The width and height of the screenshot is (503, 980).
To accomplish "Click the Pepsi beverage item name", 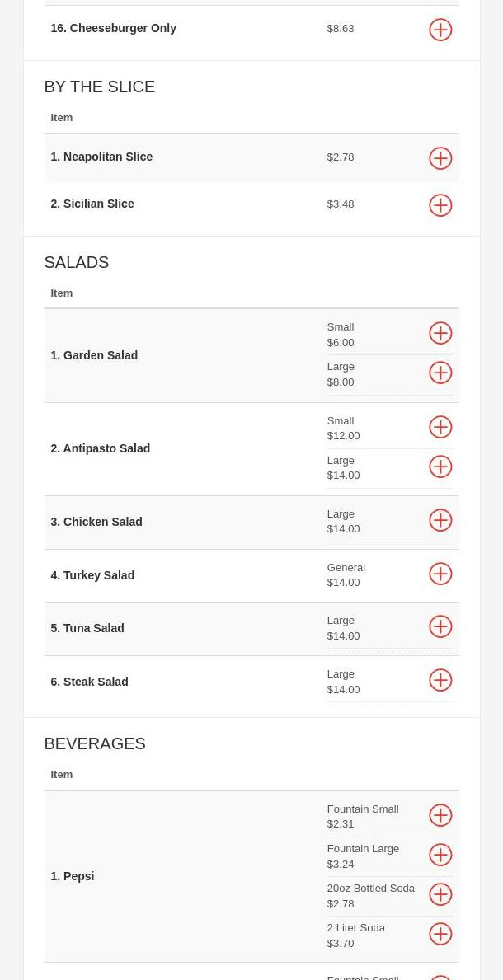I will coord(73,876).
